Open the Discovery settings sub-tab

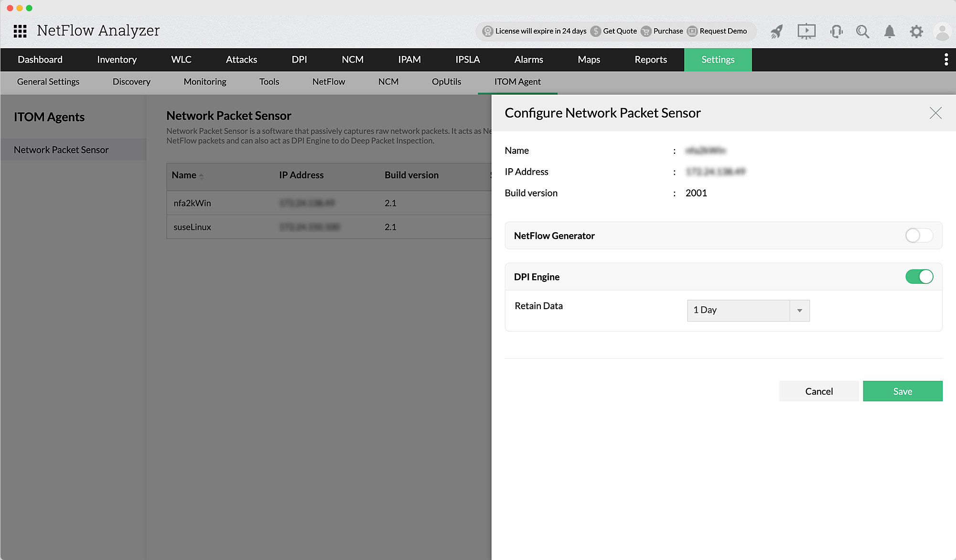(x=131, y=82)
